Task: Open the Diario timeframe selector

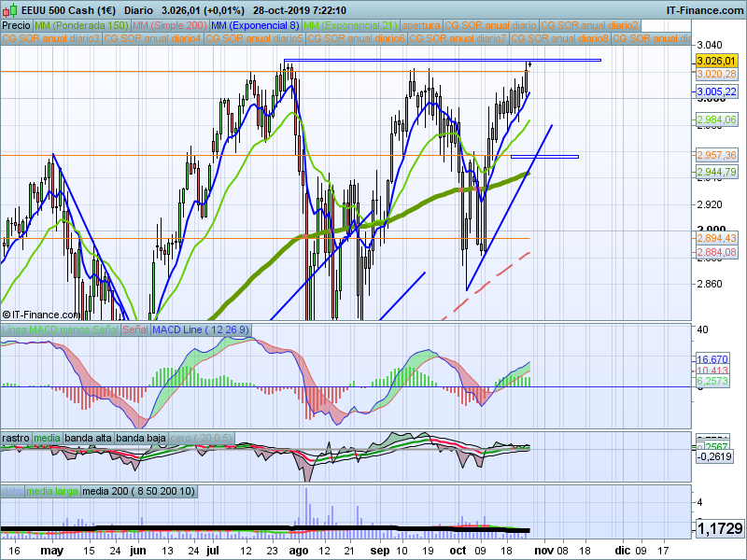Action: [139, 9]
